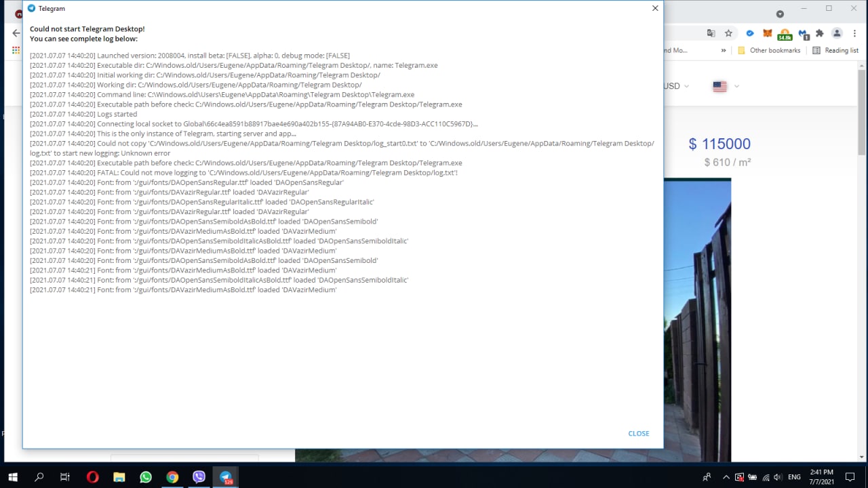Open Task View on the taskbar

pos(65,477)
